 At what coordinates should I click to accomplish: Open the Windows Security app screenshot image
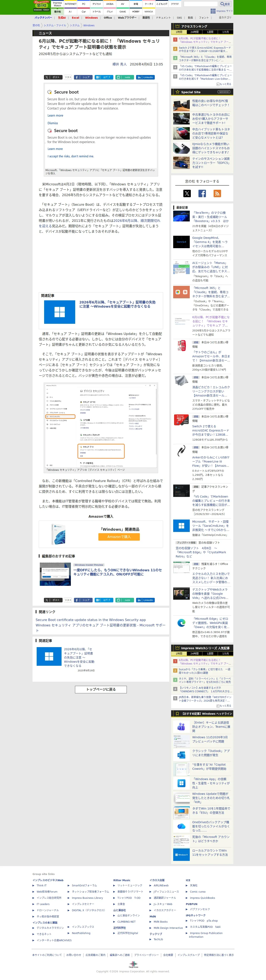101,425
